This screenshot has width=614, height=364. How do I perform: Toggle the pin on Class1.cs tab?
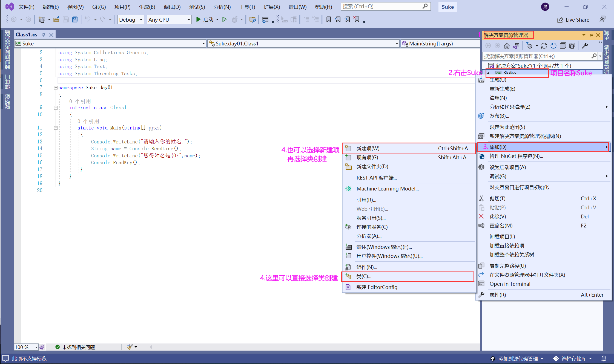[x=44, y=35]
